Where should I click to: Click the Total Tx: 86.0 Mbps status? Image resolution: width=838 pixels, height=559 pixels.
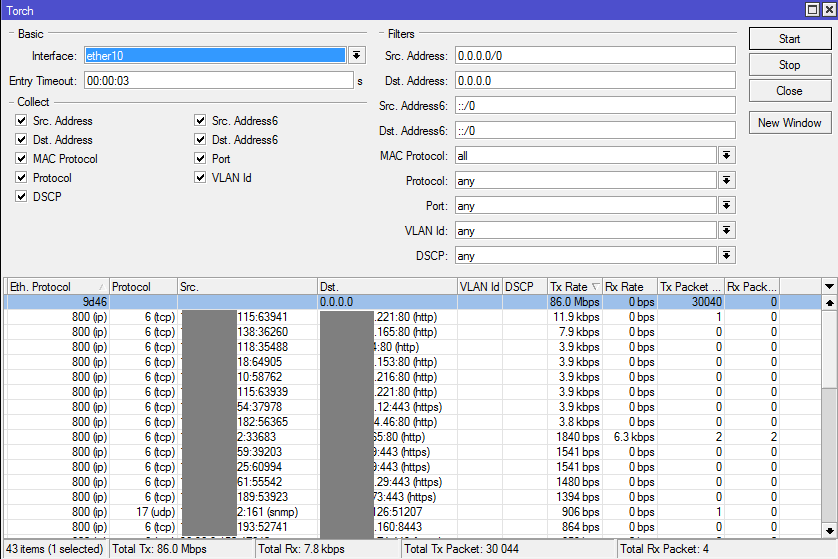click(x=182, y=549)
